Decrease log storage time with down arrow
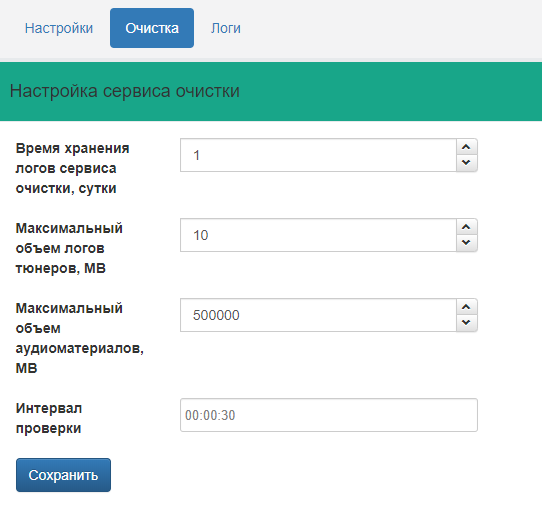Viewport: 542px width, 507px height. pyautogui.click(x=466, y=163)
